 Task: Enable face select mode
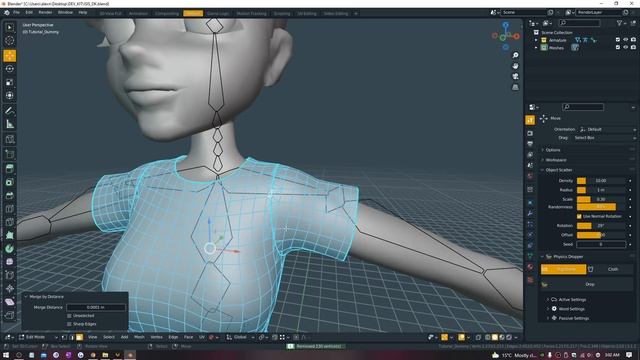[x=79, y=337]
